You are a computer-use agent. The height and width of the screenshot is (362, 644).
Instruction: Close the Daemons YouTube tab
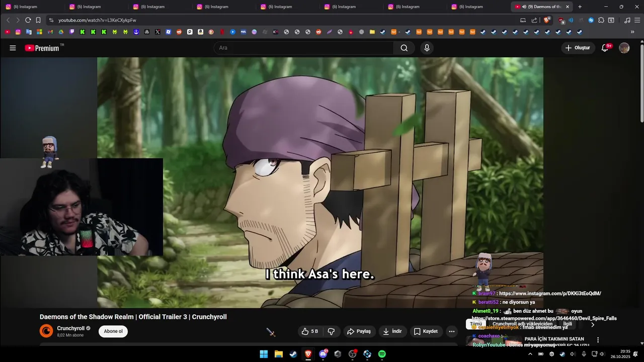(568, 7)
